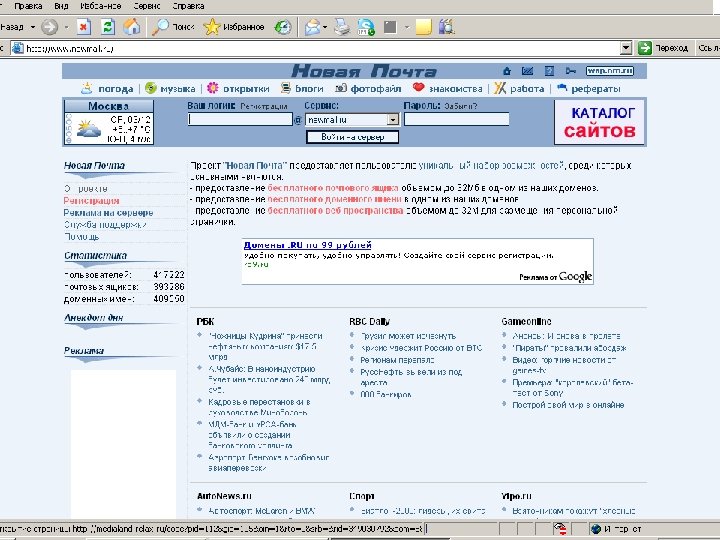Click the browser Forward arrow button
This screenshot has height=540, width=720.
pyautogui.click(x=50, y=27)
